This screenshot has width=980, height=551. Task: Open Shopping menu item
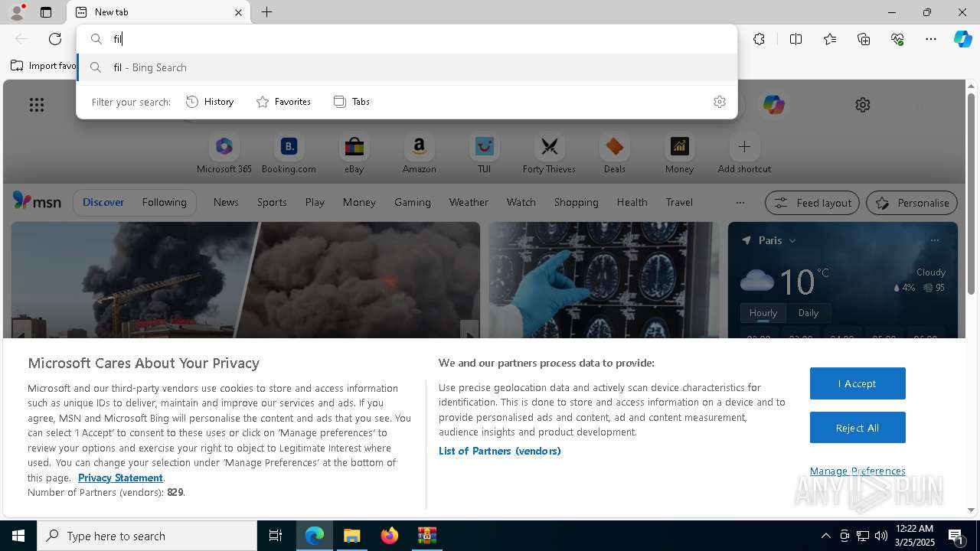[x=576, y=202]
